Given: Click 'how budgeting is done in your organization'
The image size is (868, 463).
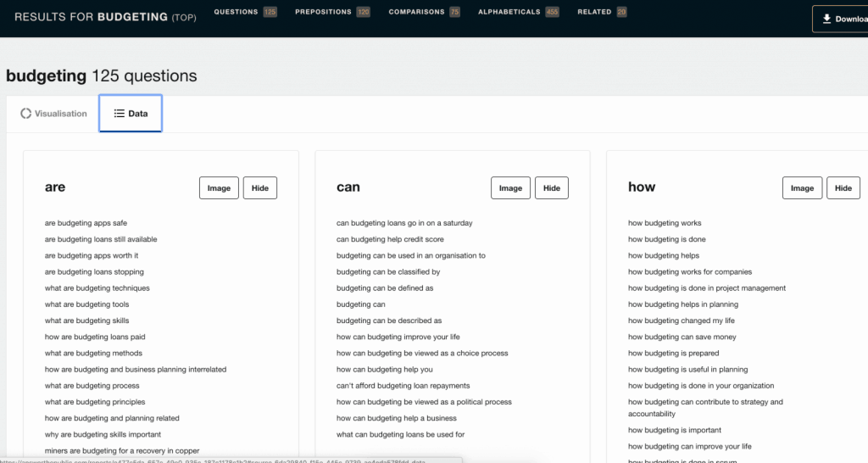Looking at the screenshot, I should (x=701, y=386).
